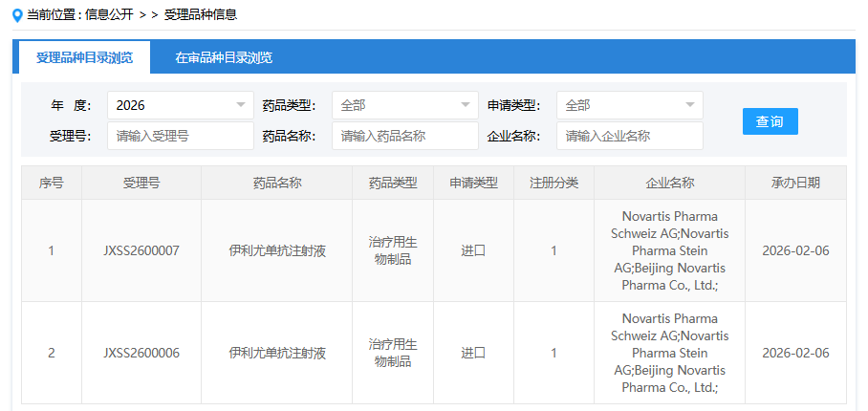Click Novartis company cell in row one
868x411 pixels.
pyautogui.click(x=669, y=250)
